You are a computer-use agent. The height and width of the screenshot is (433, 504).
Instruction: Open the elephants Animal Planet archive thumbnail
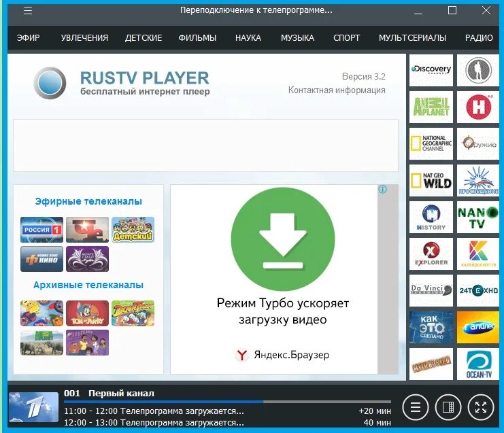(41, 343)
